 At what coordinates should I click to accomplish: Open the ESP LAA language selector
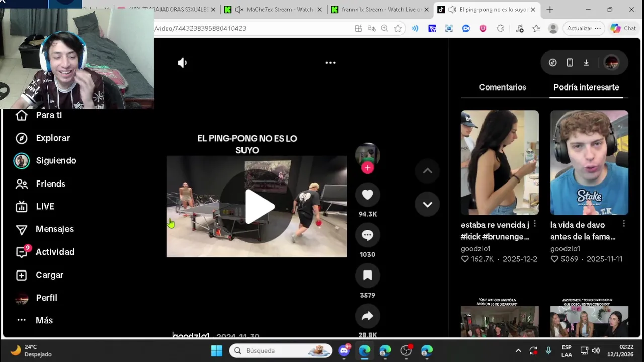pyautogui.click(x=567, y=350)
